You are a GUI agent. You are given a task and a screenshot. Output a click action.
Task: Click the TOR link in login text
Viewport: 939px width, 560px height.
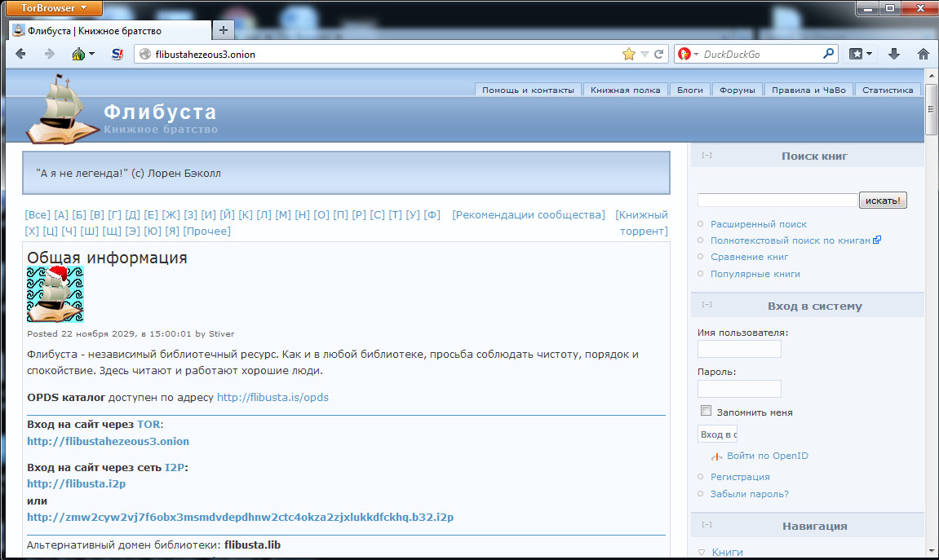click(148, 424)
